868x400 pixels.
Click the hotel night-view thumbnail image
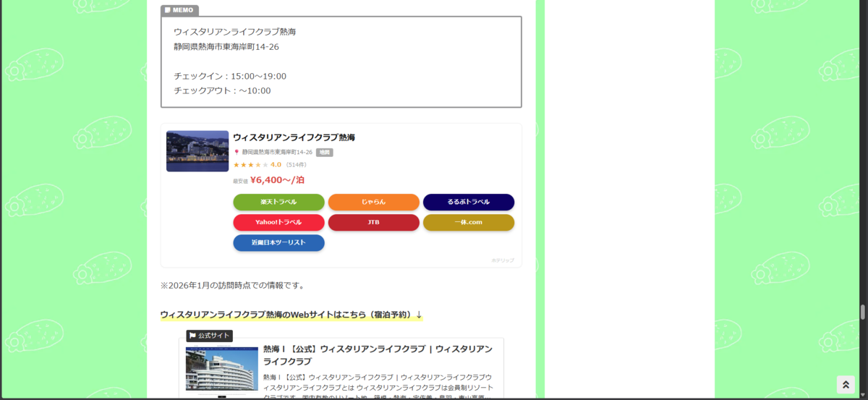197,151
